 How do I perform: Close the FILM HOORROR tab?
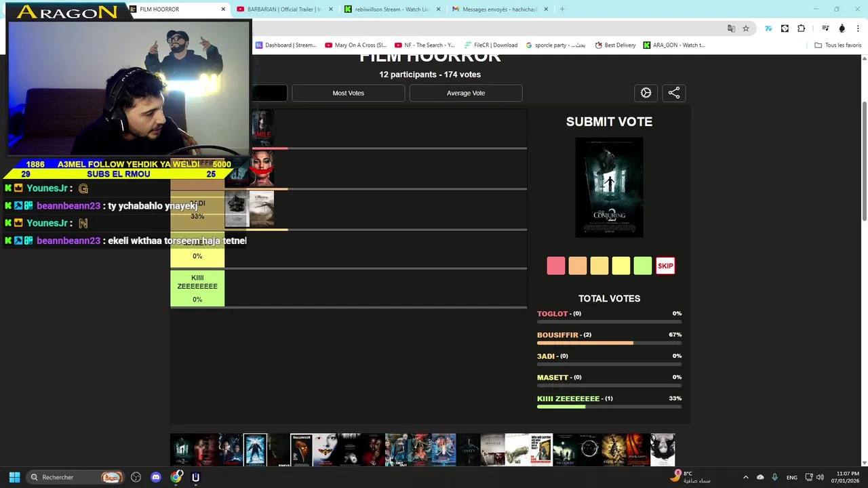(223, 9)
